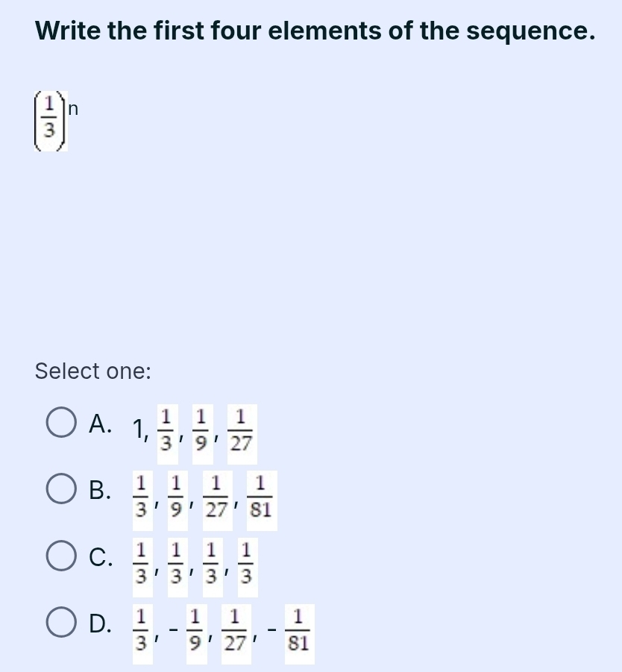The image size is (622, 672).
Task: Click the letter label 'C.'
Action: [x=101, y=557]
